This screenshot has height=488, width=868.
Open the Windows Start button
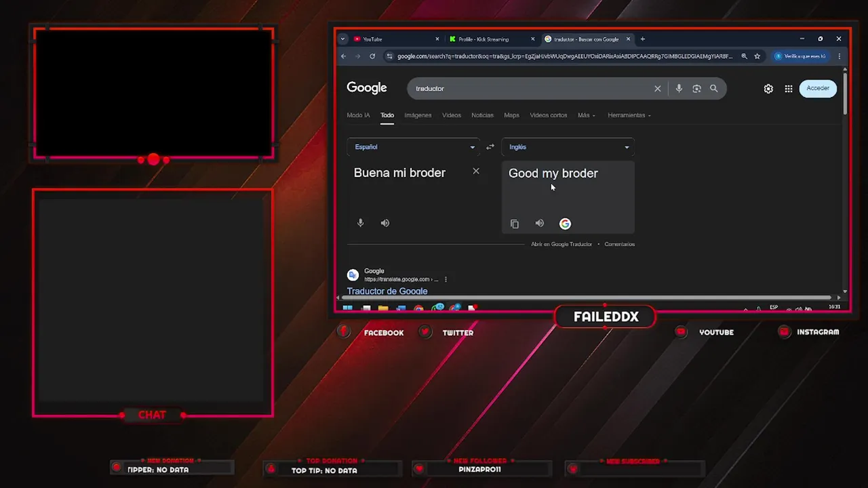[x=347, y=308]
